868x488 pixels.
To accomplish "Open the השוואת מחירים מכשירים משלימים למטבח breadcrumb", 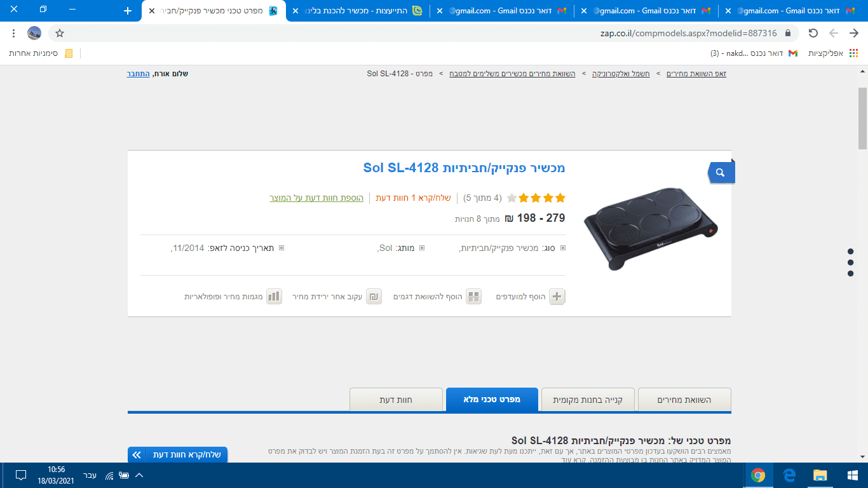I will tap(512, 74).
